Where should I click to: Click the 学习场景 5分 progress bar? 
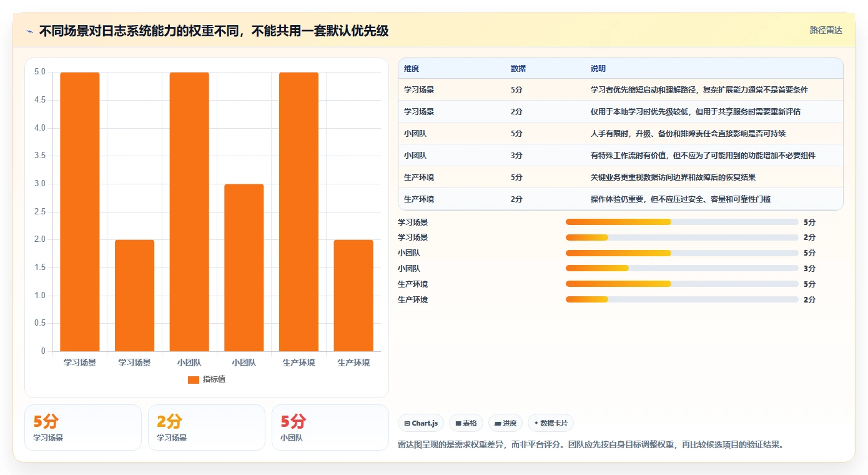[682, 222]
